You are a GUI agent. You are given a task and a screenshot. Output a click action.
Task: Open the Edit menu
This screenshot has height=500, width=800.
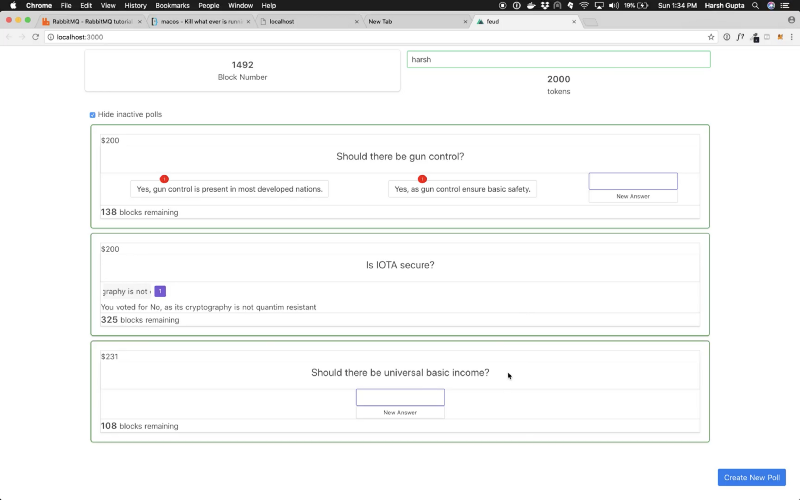pos(86,6)
